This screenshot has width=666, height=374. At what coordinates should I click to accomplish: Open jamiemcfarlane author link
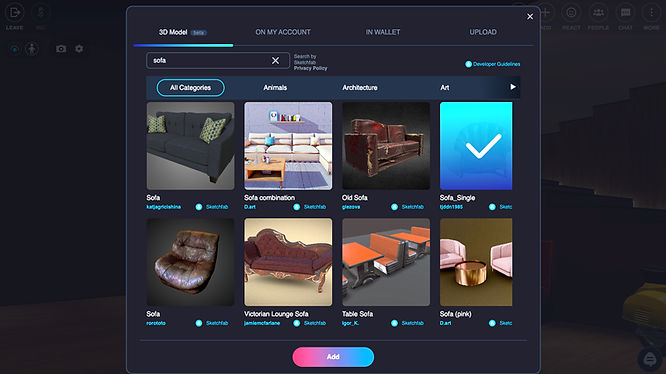262,323
